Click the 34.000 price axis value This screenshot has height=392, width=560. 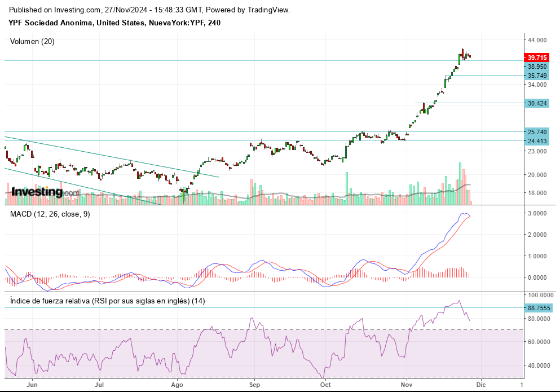537,85
